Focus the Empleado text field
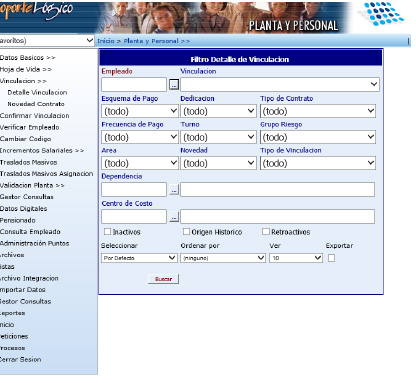 tap(134, 85)
